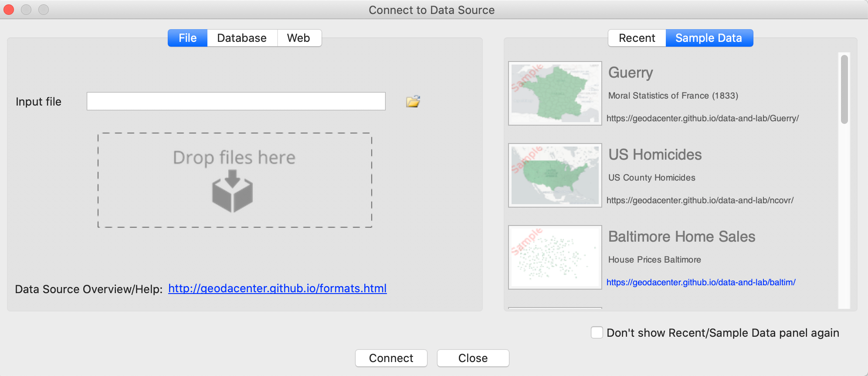Click the Close button
Image resolution: width=868 pixels, height=376 pixels.
473,358
